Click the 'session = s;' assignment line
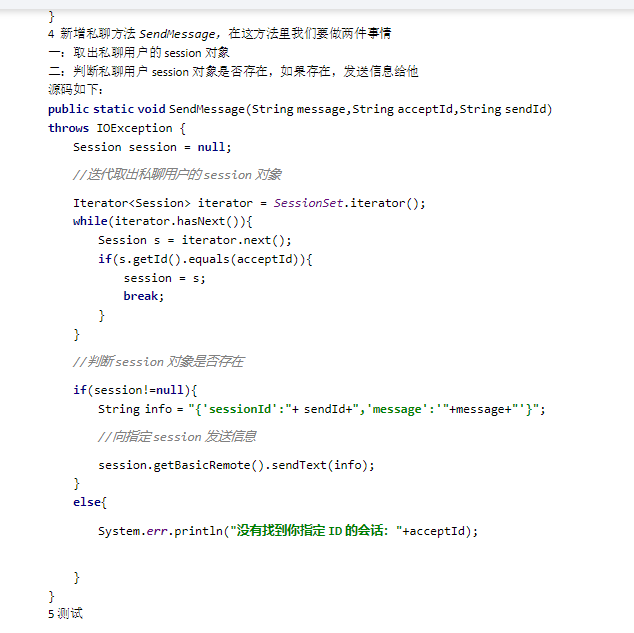Viewport: 634px width, 633px height. (165, 278)
